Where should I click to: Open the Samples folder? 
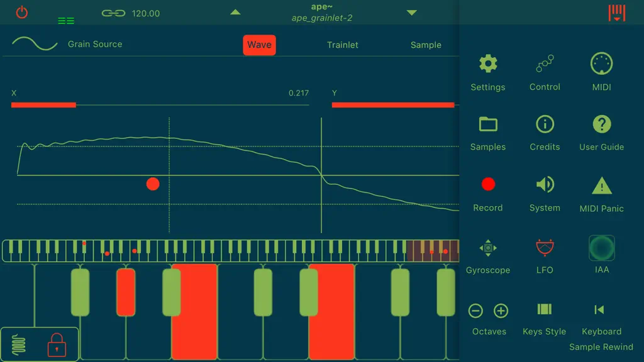(x=488, y=124)
